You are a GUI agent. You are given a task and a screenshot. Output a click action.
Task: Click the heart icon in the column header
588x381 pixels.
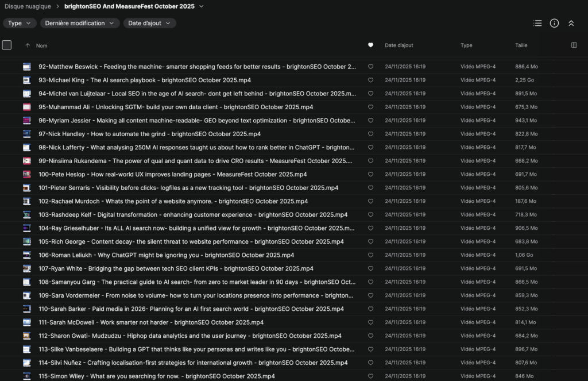(x=370, y=45)
